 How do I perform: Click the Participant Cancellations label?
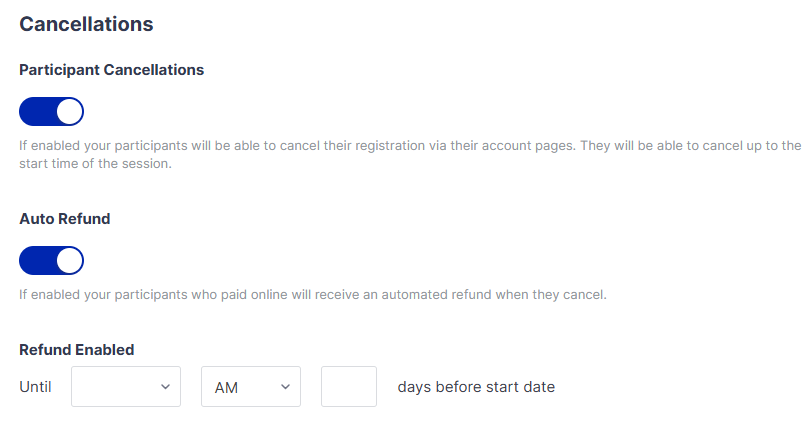(x=111, y=70)
